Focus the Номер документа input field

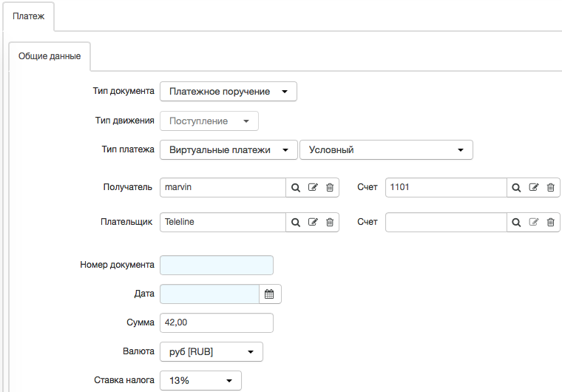tap(217, 265)
